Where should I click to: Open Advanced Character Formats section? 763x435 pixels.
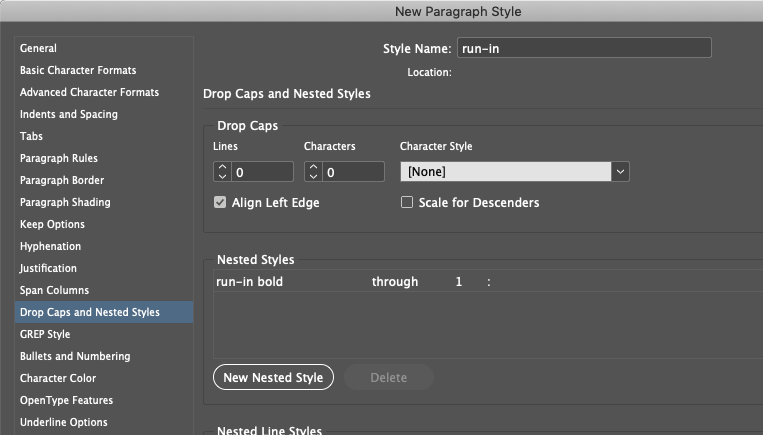pos(89,92)
